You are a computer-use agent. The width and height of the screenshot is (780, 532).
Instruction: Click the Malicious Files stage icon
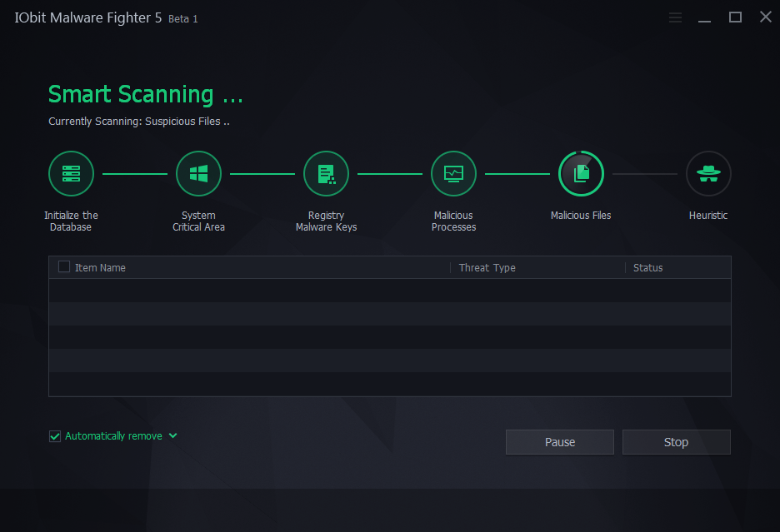[581, 173]
